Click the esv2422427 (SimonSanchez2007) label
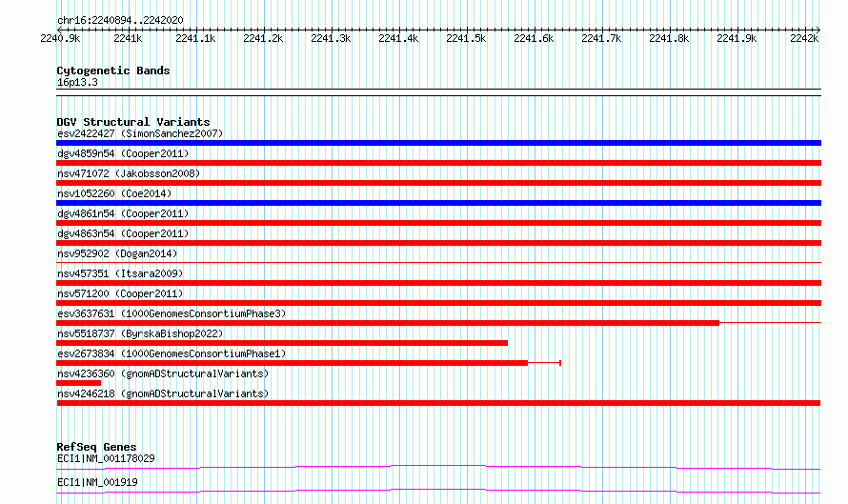Screen dimensions: 848x504 (x=140, y=133)
